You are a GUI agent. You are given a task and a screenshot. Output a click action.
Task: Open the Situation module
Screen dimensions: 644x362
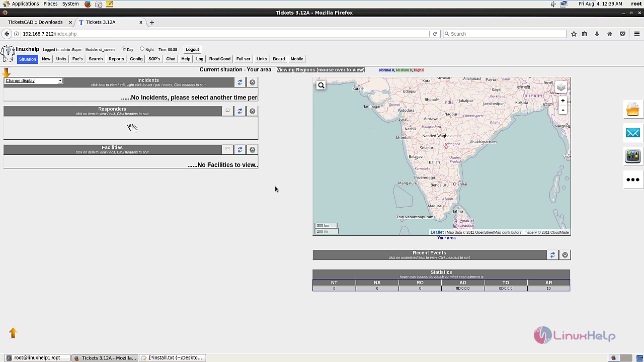(27, 59)
